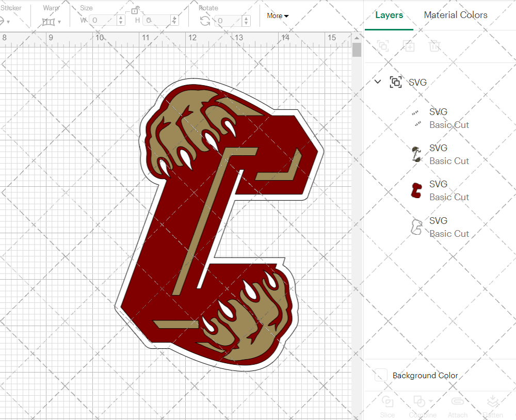Click the Height stepper arrows
The width and height of the screenshot is (516, 420).
[x=174, y=21]
